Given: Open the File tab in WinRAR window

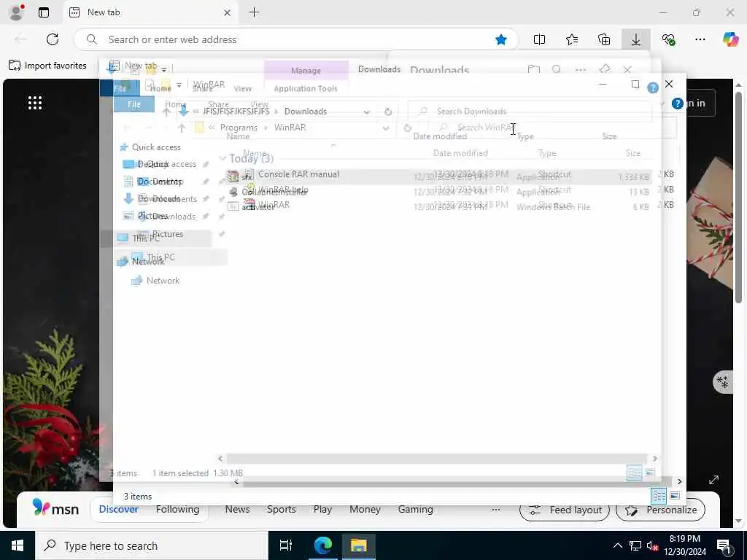Looking at the screenshot, I should point(134,104).
